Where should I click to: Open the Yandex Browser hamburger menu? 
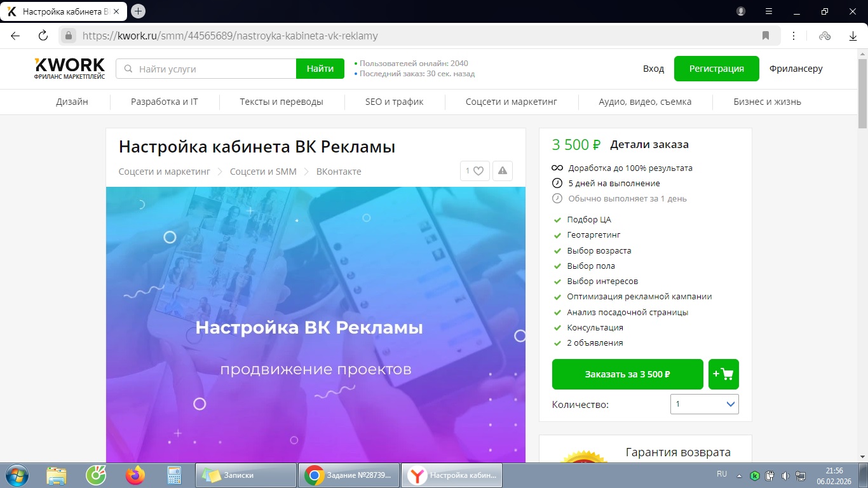pyautogui.click(x=769, y=11)
